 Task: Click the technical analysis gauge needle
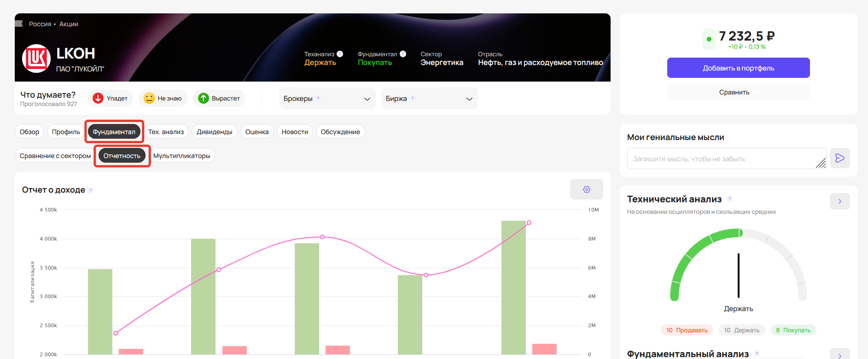(738, 276)
